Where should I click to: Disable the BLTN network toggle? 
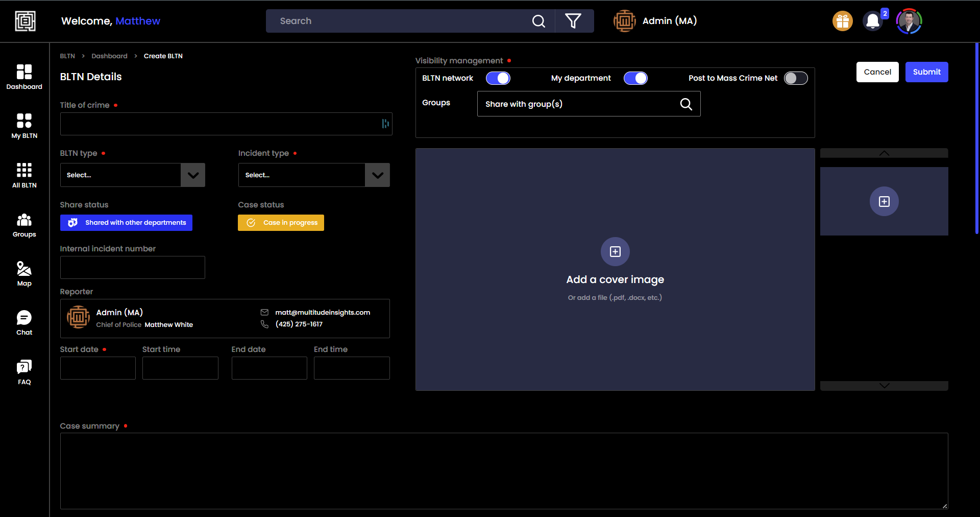498,78
